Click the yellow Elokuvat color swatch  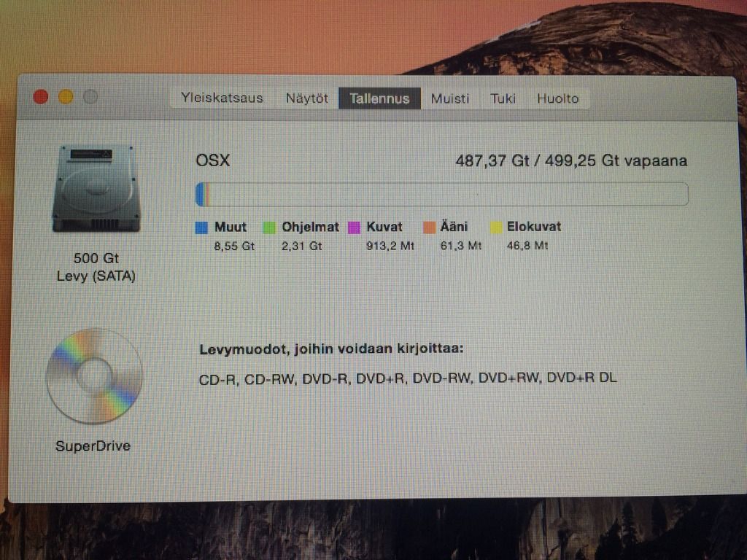(496, 227)
